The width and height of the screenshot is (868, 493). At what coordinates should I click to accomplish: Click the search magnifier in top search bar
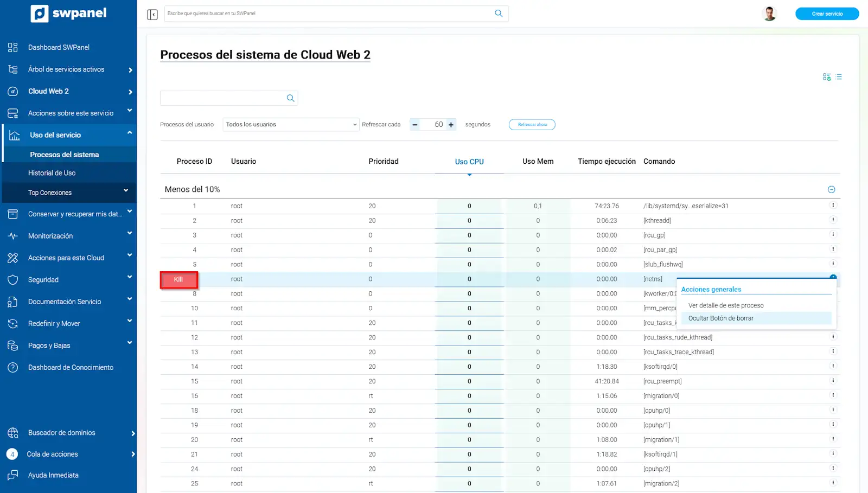point(499,14)
